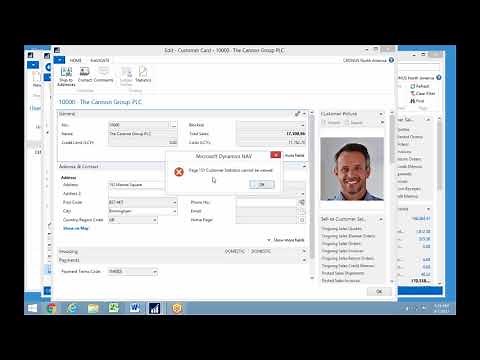Click Show more fields in Address & Contact

286,240
